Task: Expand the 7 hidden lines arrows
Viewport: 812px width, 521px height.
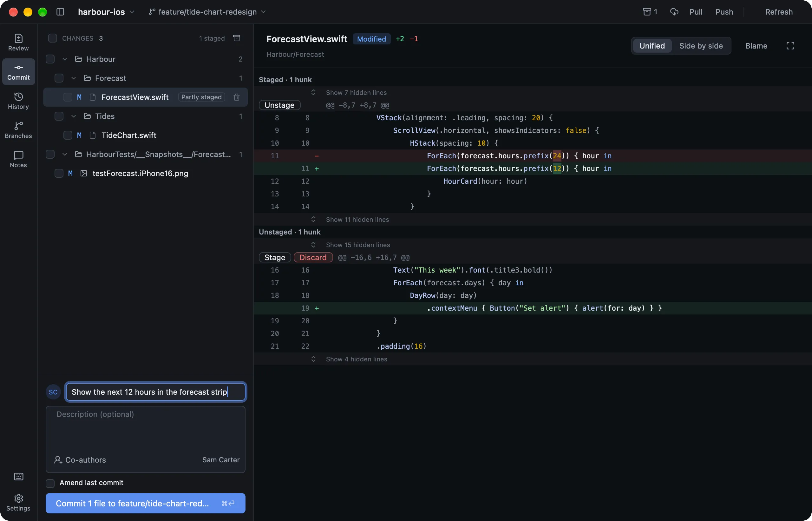Action: 313,92
